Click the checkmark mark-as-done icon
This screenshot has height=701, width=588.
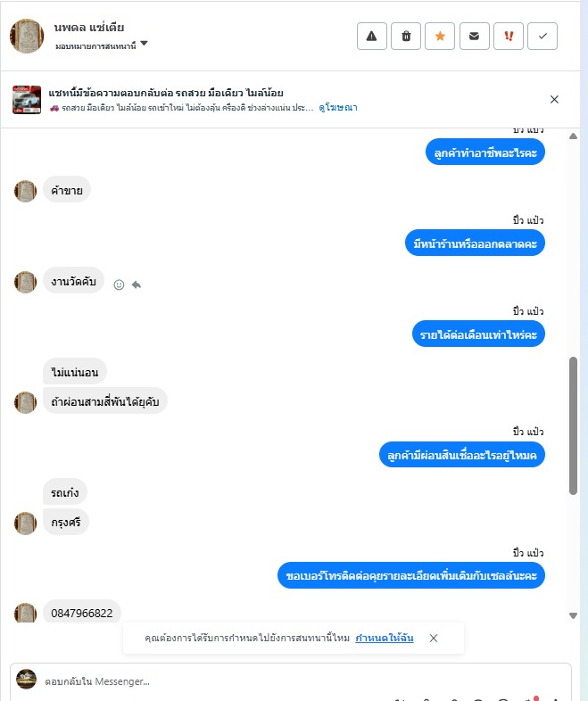[x=542, y=37]
